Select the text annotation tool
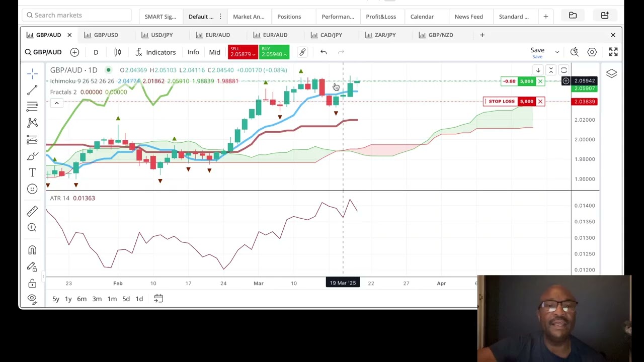644x362 pixels. 32,172
